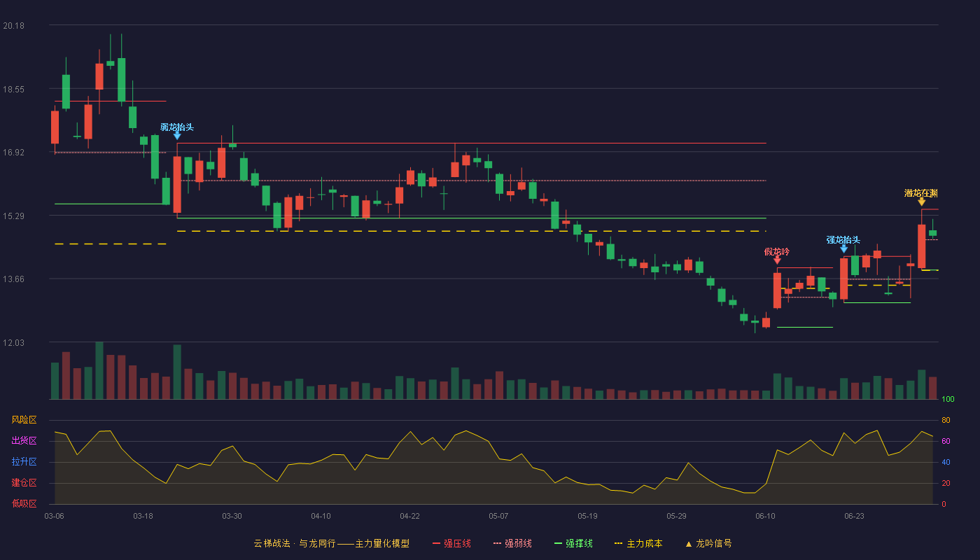
Task: Click the yellow arrow under 潜龙在渊
Action: 921,202
